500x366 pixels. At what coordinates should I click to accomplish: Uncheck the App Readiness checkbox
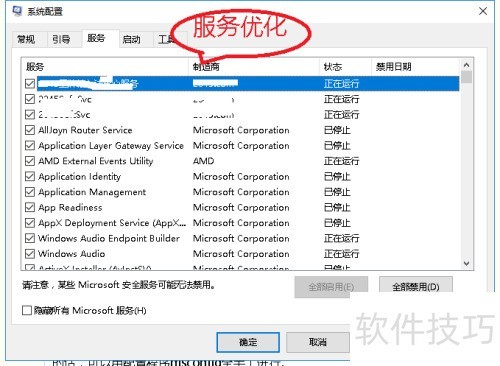[x=30, y=207]
